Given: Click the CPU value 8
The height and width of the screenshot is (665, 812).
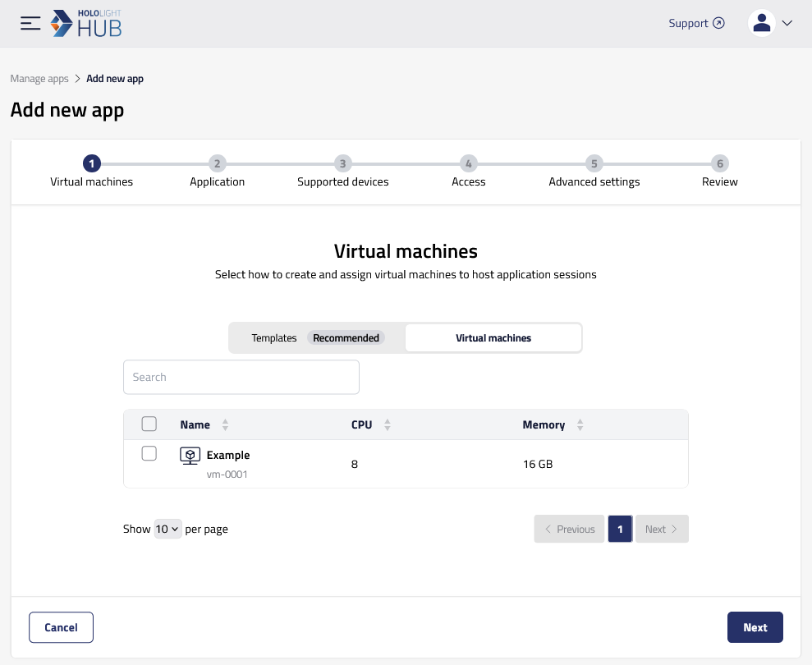Looking at the screenshot, I should tap(354, 464).
